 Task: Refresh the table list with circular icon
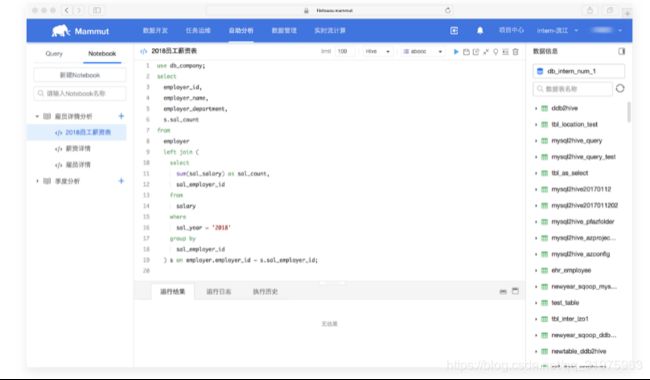point(620,88)
